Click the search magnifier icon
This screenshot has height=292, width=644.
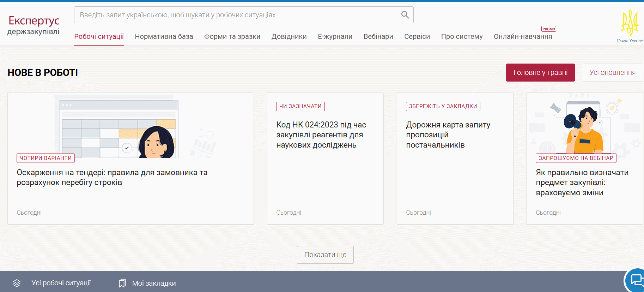tap(405, 15)
